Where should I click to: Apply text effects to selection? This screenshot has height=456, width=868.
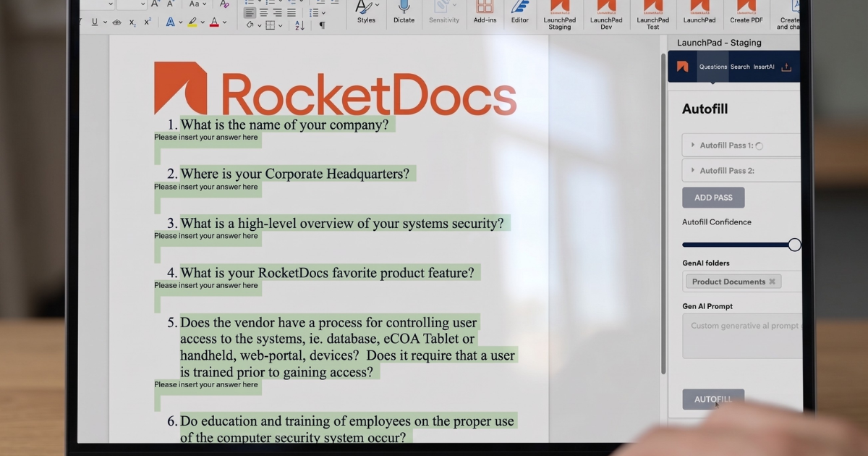pos(170,22)
